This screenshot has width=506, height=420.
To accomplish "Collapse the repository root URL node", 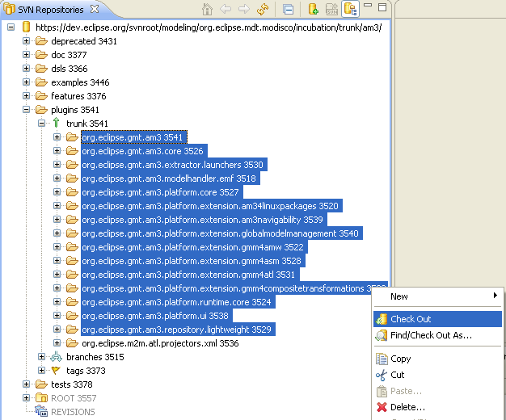I will [x=11, y=27].
